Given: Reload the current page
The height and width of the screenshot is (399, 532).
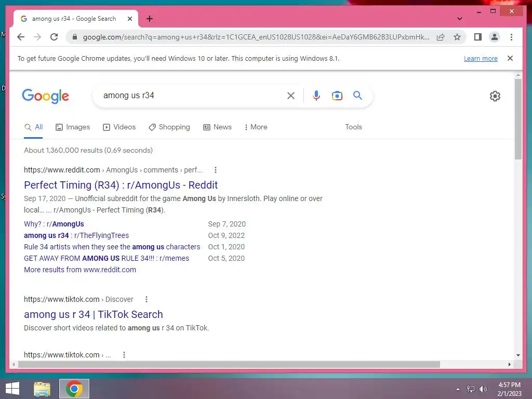Looking at the screenshot, I should [x=54, y=37].
